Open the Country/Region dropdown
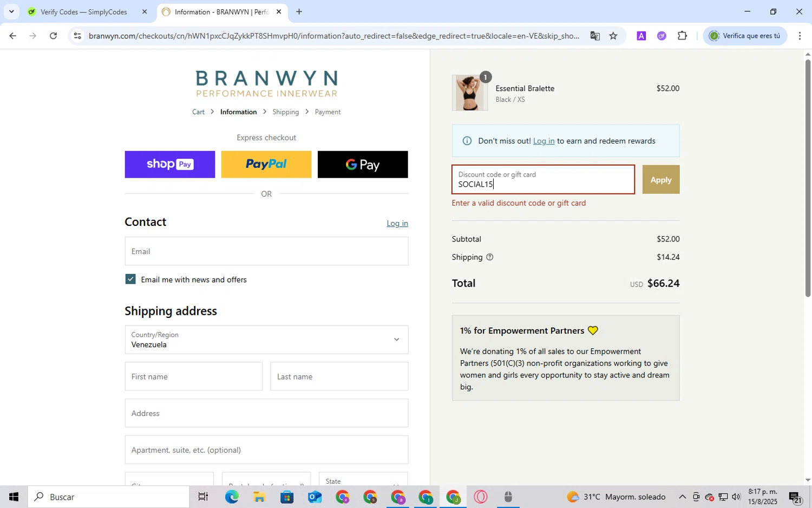The width and height of the screenshot is (812, 508). (x=266, y=340)
